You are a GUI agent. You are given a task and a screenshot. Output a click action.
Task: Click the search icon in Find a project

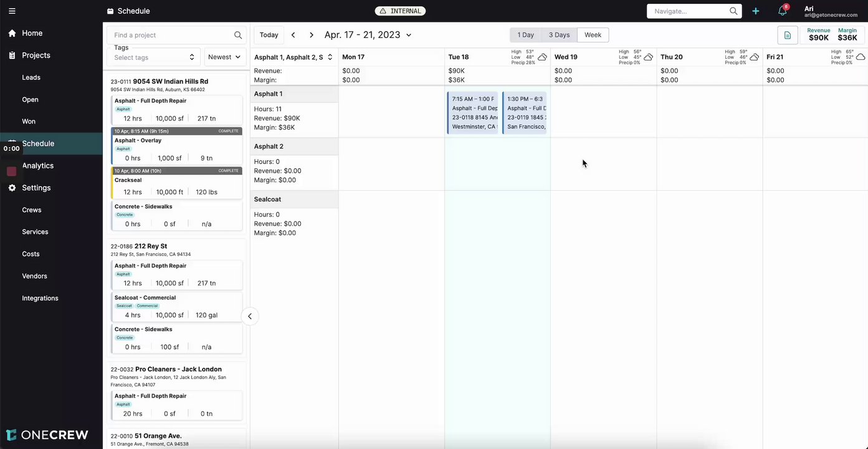238,35
